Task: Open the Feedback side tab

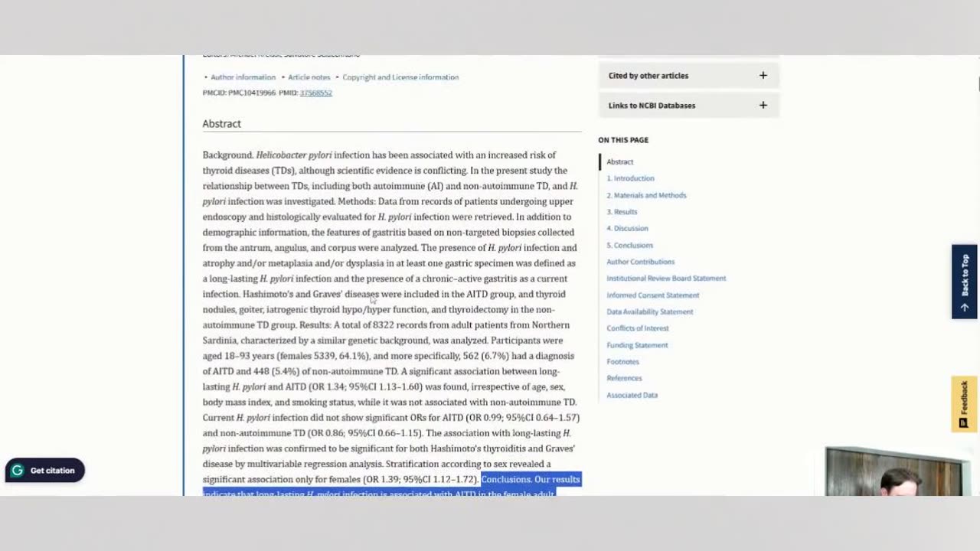Action: click(964, 404)
